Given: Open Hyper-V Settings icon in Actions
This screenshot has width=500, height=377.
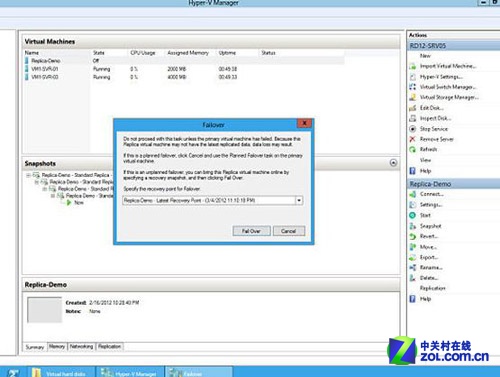Looking at the screenshot, I should tap(413, 77).
